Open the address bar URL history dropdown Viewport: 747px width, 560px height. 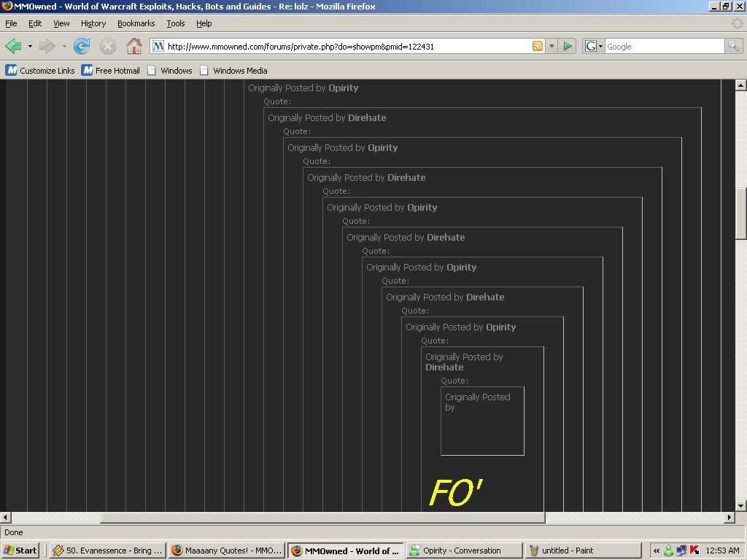551,46
